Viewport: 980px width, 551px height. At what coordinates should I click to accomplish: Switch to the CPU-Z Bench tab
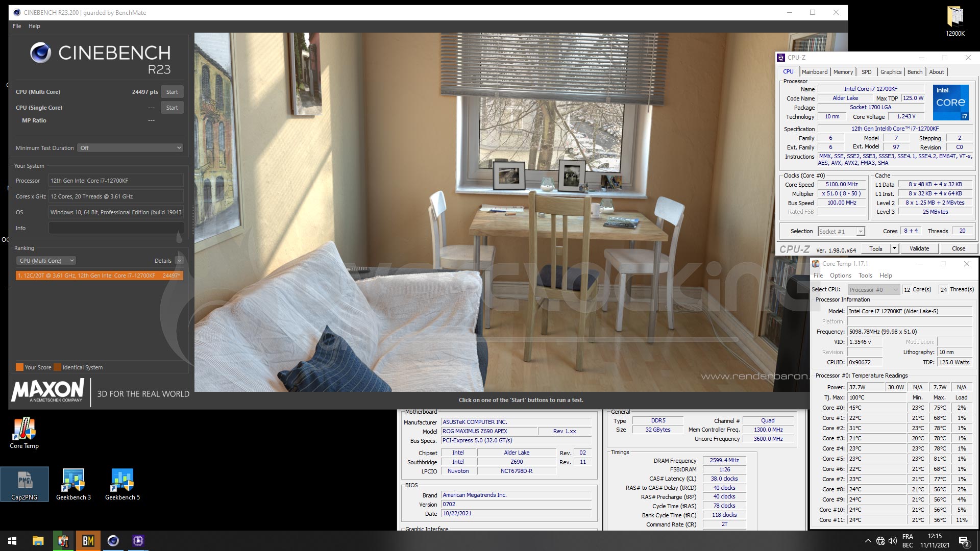pos(915,72)
